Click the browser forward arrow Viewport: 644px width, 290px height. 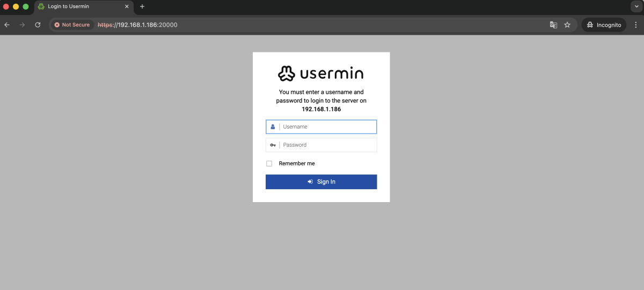(x=22, y=25)
